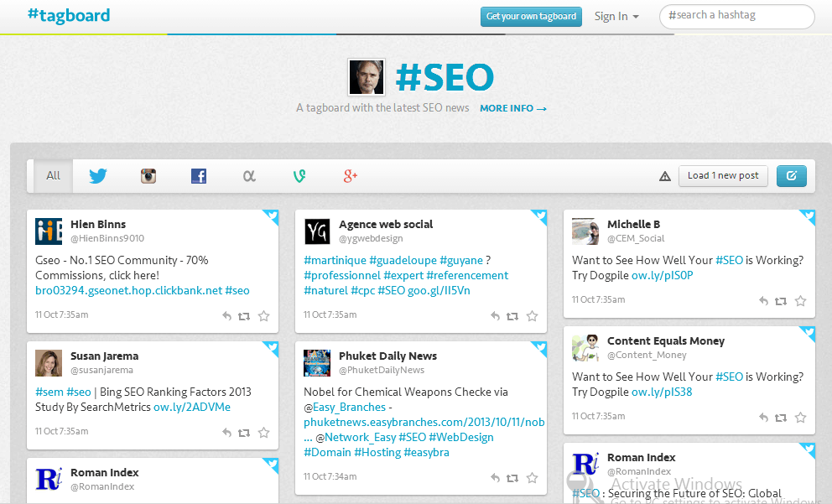Open the Sign In dropdown

(x=616, y=17)
